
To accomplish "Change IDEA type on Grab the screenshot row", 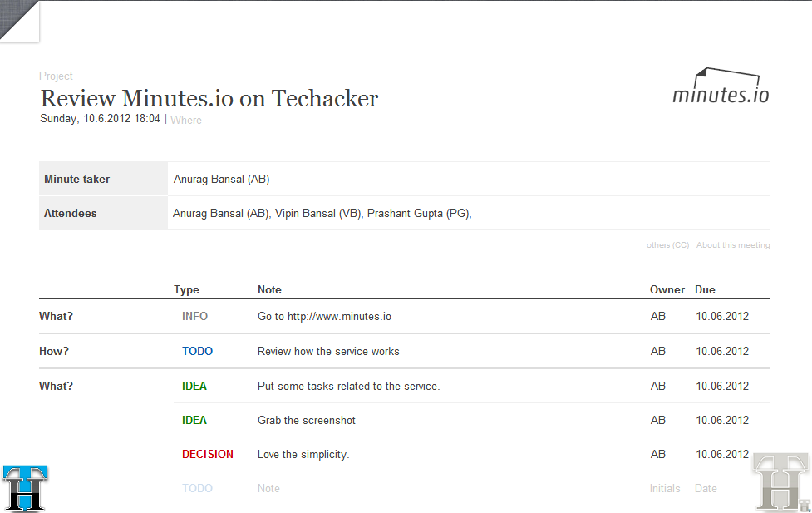I will [194, 420].
